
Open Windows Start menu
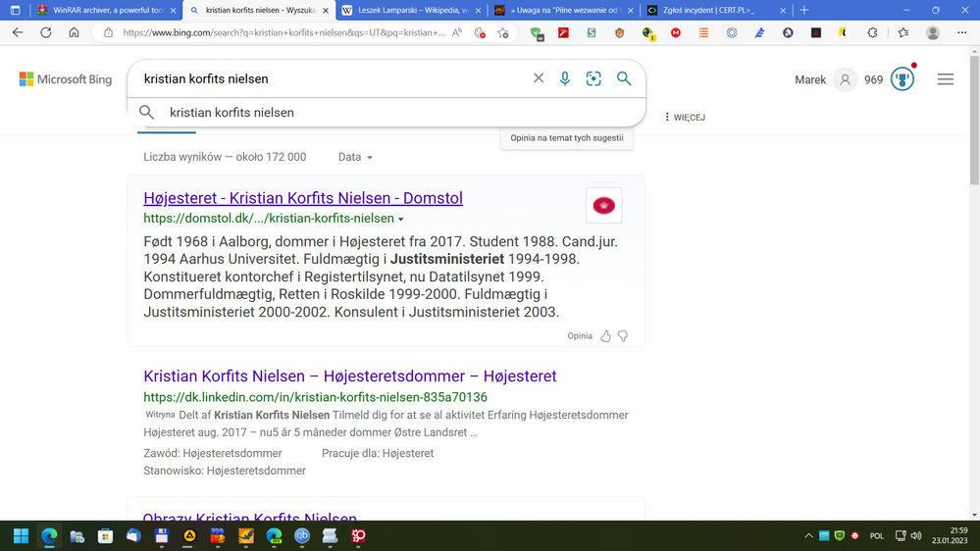coord(21,536)
